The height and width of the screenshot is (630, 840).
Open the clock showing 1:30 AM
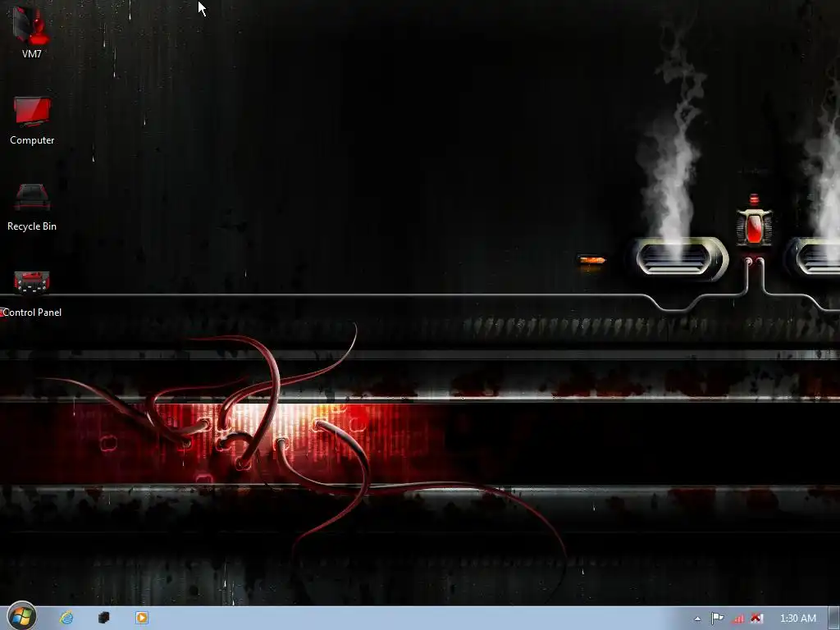coord(797,619)
